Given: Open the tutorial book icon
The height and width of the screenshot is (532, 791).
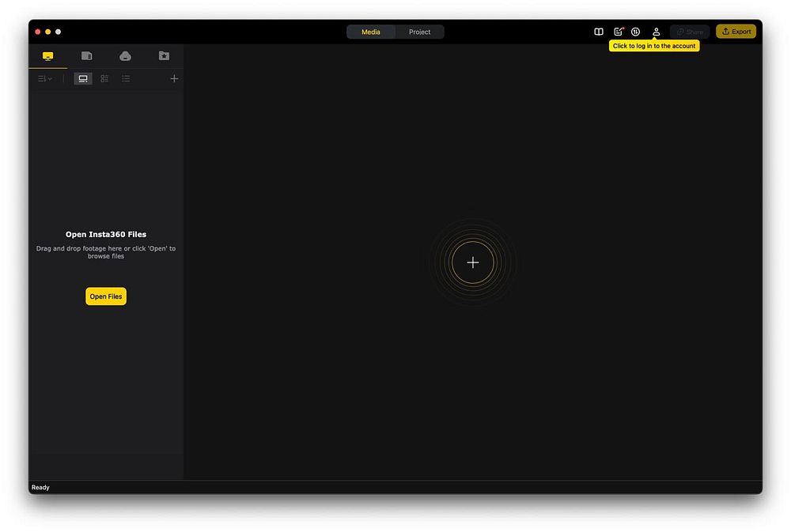Looking at the screenshot, I should coord(599,32).
